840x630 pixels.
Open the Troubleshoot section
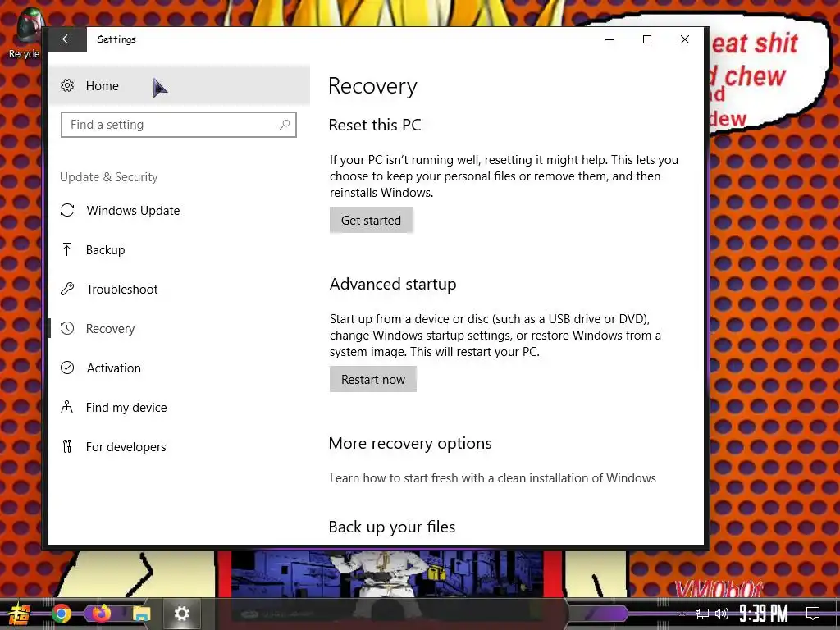(179, 290)
